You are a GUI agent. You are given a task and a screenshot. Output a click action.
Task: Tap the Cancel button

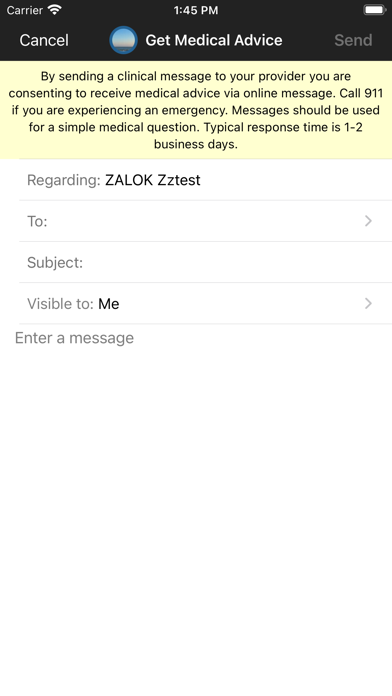(x=44, y=40)
